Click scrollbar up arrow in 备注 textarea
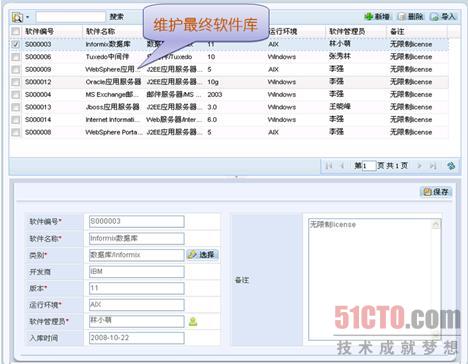Image resolution: width=468 pixels, height=364 pixels. point(436,225)
